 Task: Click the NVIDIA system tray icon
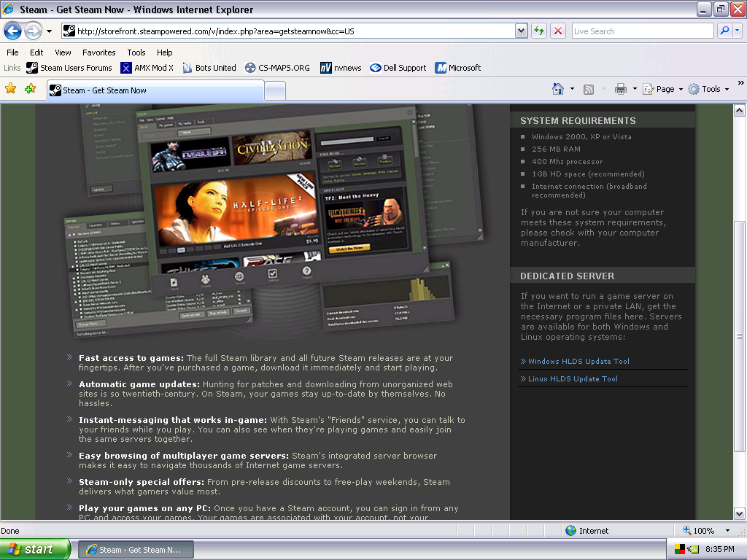[693, 549]
